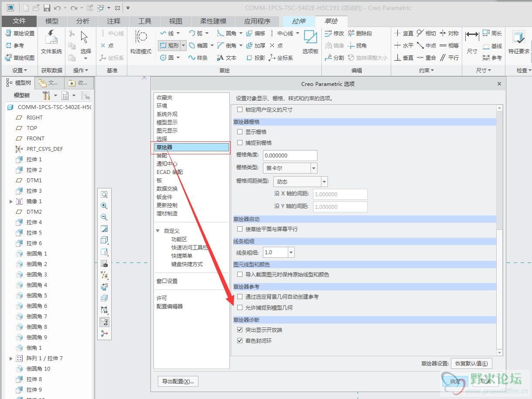Open the 栅格类型 (grid type) combo box
Image resolution: width=532 pixels, height=399 pixels.
(x=290, y=168)
